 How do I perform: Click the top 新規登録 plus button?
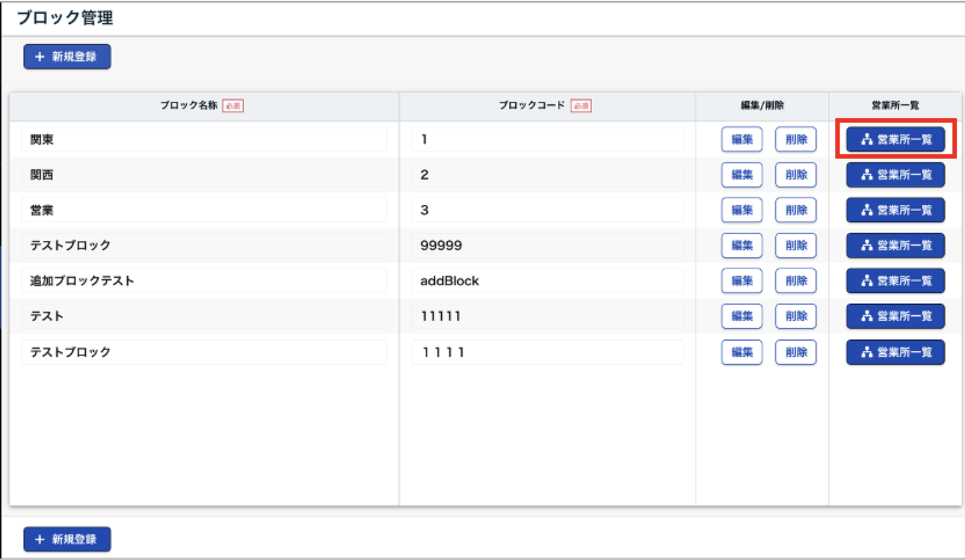click(x=67, y=57)
